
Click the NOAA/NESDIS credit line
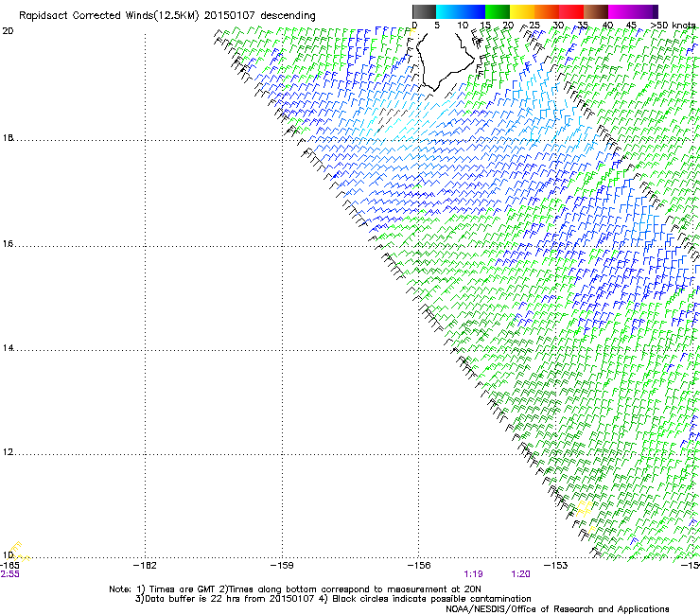(557, 609)
